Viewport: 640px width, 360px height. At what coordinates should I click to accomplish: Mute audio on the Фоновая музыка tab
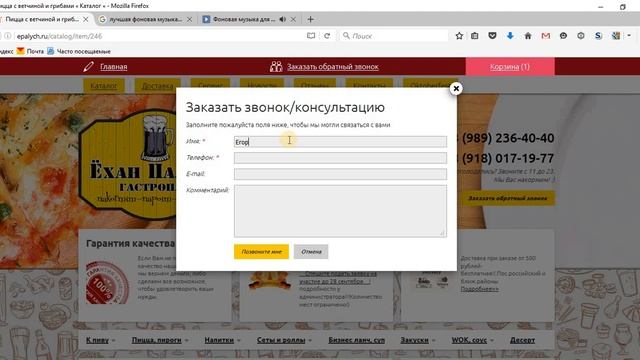point(282,19)
